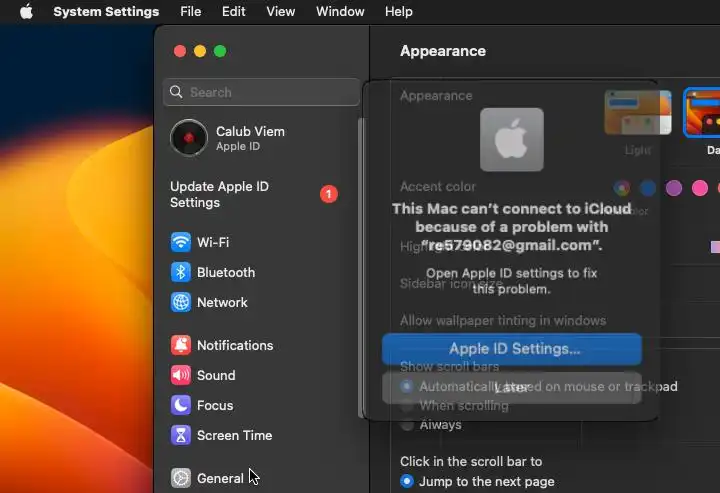Screen dimensions: 720x493
Task: Click the magnifying glass search icon
Action: (176, 92)
